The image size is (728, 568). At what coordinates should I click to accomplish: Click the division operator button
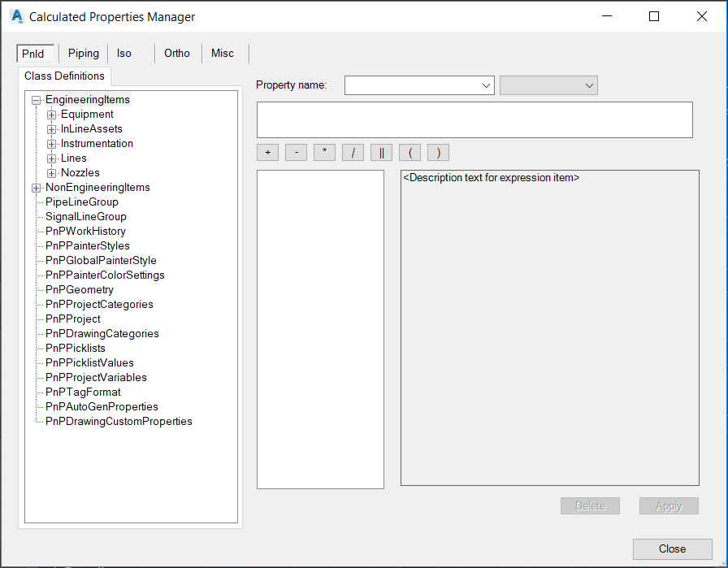(353, 152)
